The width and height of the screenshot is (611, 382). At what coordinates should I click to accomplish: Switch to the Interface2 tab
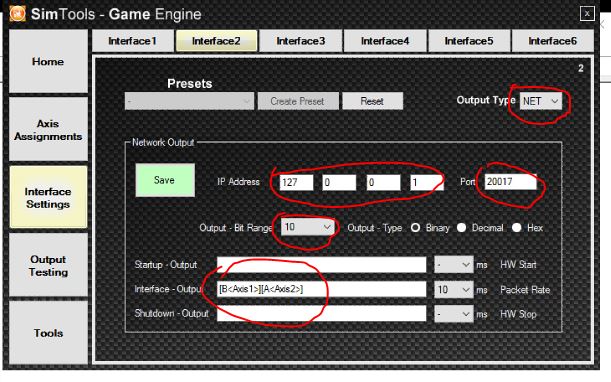pos(216,41)
